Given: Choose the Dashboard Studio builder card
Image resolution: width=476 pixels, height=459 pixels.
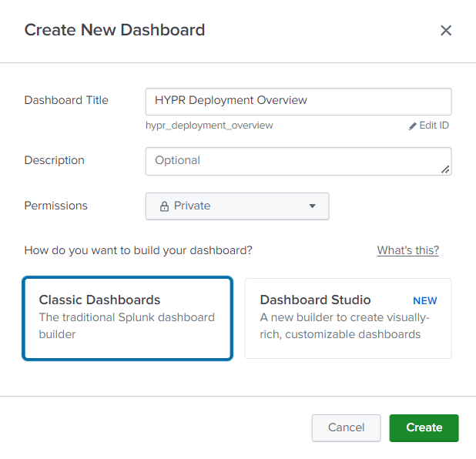Looking at the screenshot, I should click(348, 318).
